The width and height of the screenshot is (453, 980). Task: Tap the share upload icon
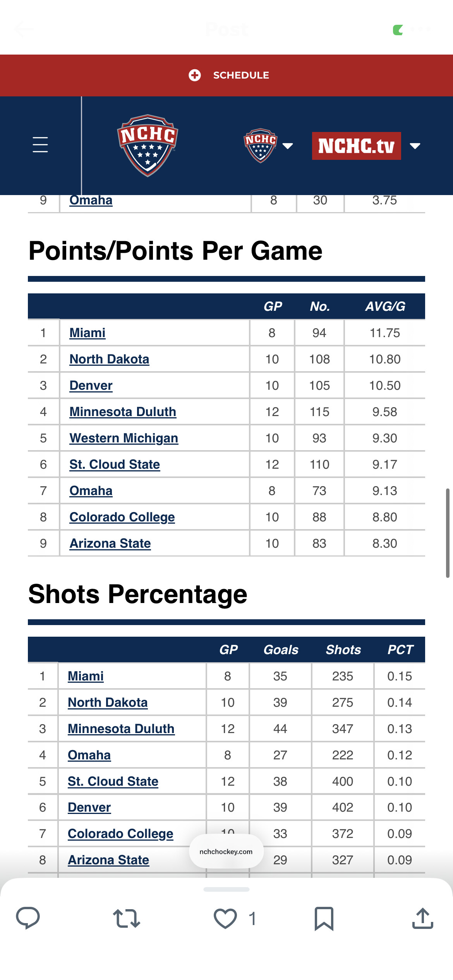click(422, 918)
